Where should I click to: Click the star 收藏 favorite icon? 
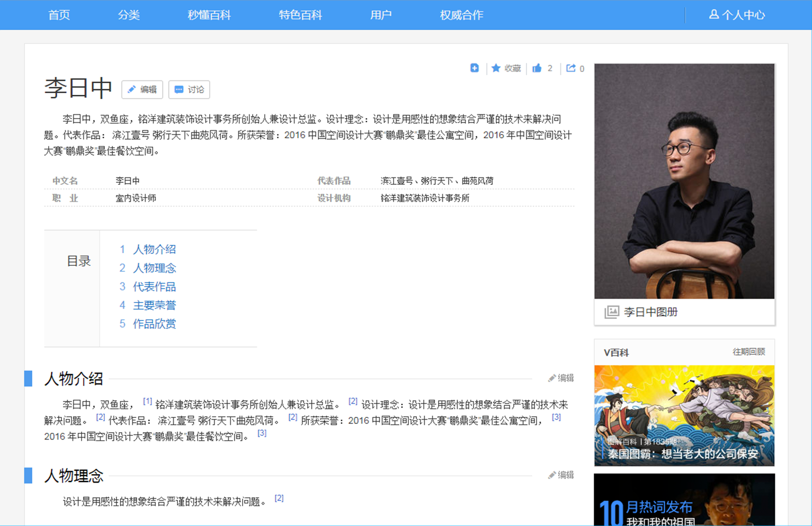point(496,68)
